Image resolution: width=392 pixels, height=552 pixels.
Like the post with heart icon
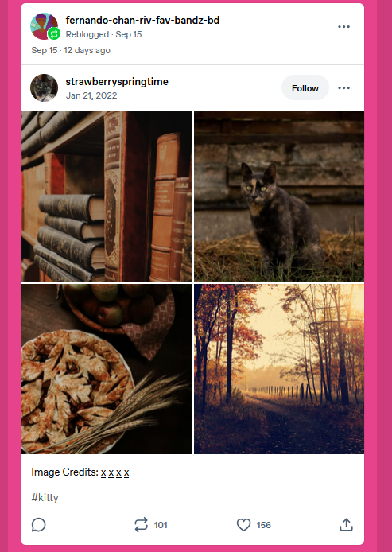point(243,525)
